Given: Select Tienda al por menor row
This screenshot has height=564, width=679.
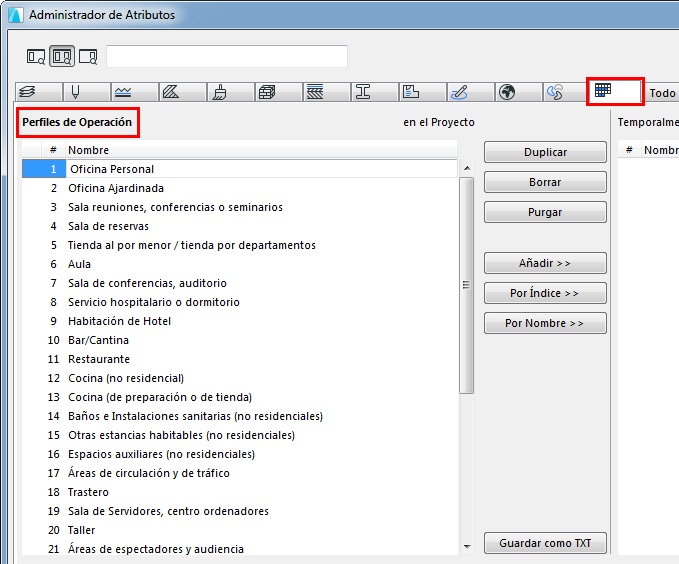Looking at the screenshot, I should [240, 245].
